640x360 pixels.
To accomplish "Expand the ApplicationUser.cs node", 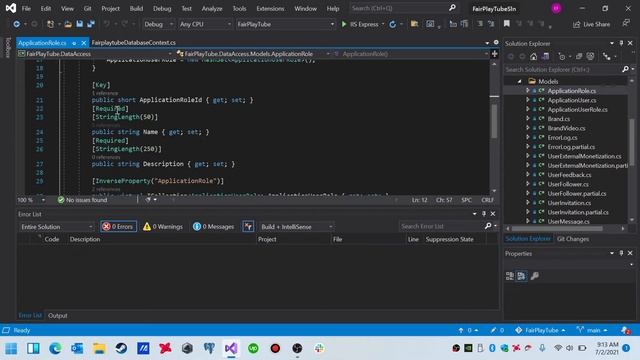I will 527,100.
